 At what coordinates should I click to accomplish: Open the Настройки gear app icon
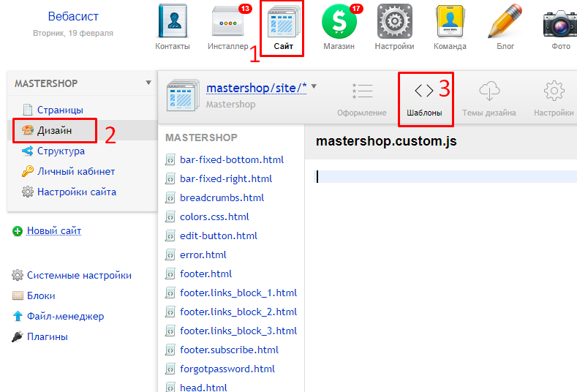pyautogui.click(x=394, y=23)
